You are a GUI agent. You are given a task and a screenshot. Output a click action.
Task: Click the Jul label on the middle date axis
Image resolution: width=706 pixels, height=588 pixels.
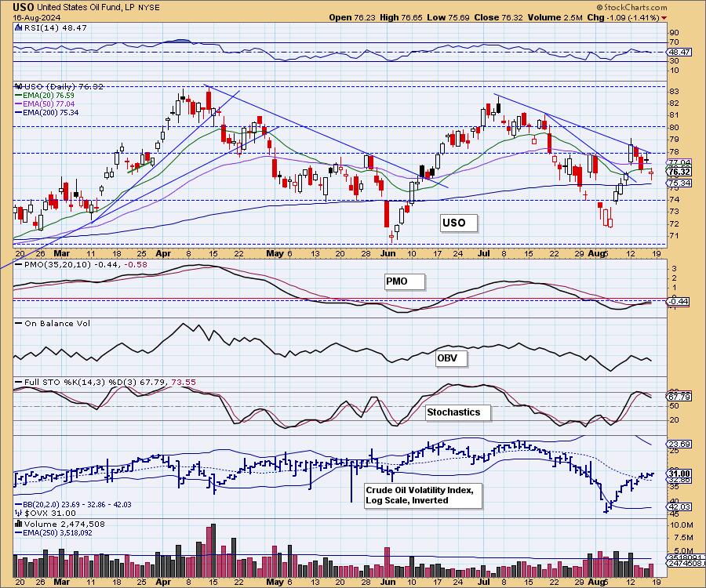click(484, 253)
